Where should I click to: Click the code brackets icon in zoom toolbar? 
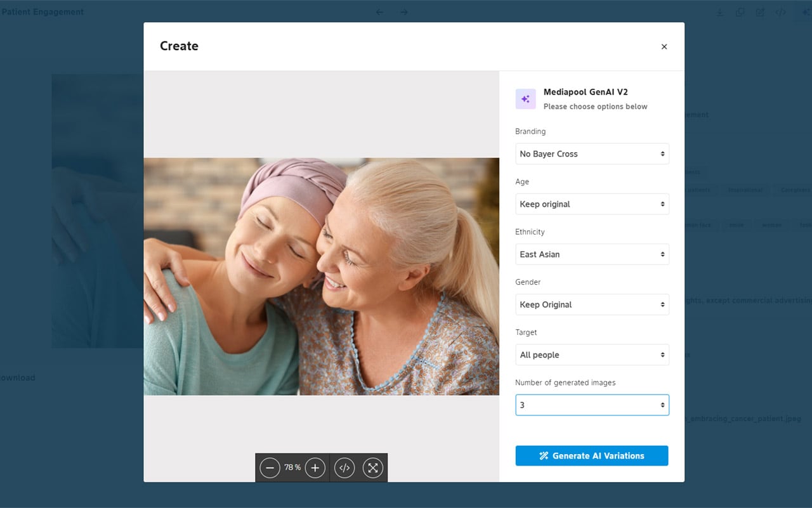(344, 468)
